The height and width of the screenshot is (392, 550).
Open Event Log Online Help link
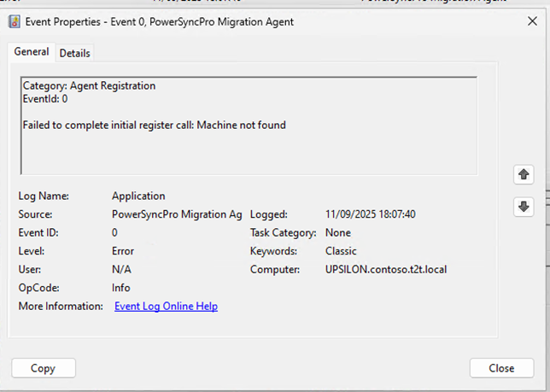click(166, 306)
